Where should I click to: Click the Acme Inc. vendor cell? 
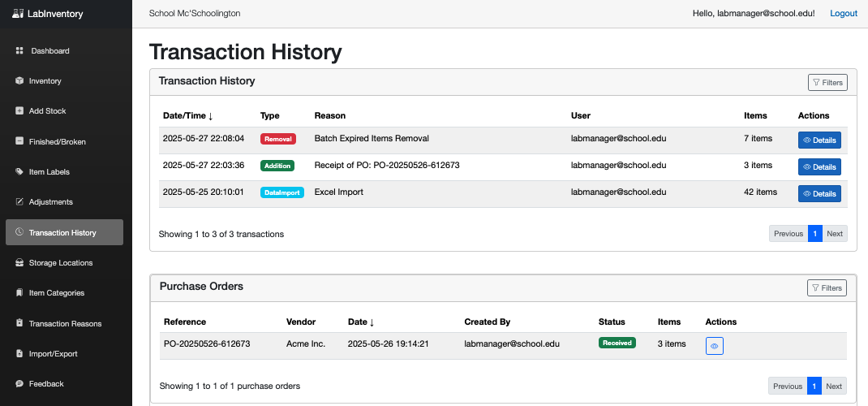click(306, 344)
